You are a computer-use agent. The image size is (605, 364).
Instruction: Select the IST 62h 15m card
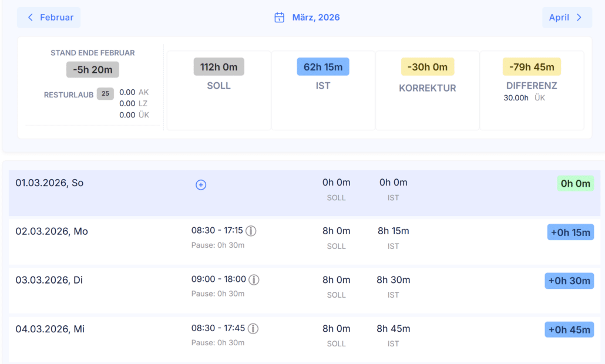click(x=323, y=90)
